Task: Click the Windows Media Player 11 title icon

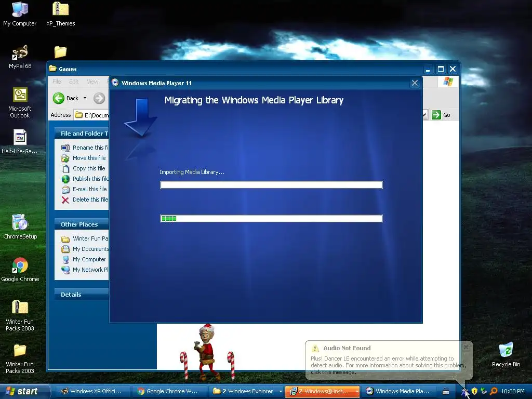Action: [x=115, y=83]
